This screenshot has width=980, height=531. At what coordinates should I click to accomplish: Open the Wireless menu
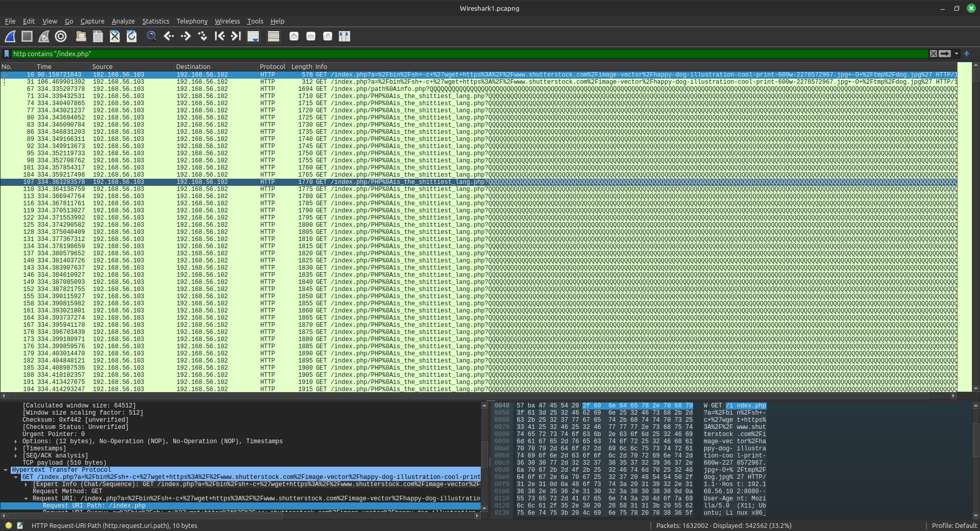[x=227, y=21]
